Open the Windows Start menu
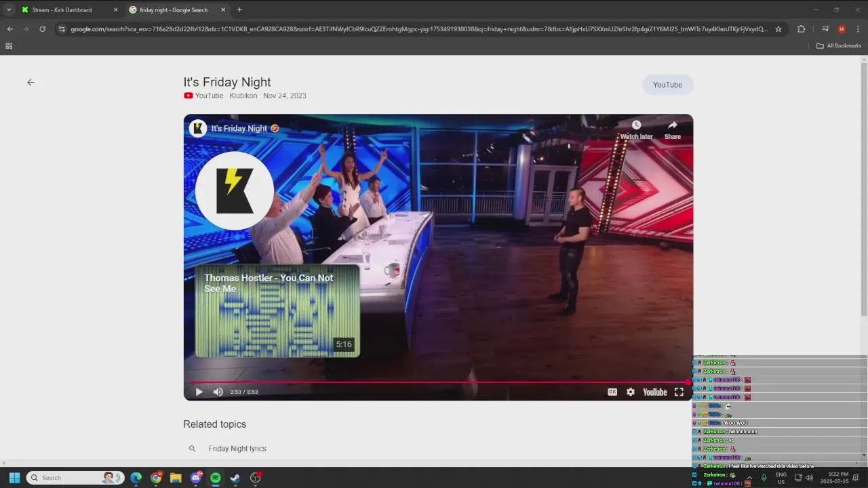The width and height of the screenshot is (868, 488). click(14, 478)
